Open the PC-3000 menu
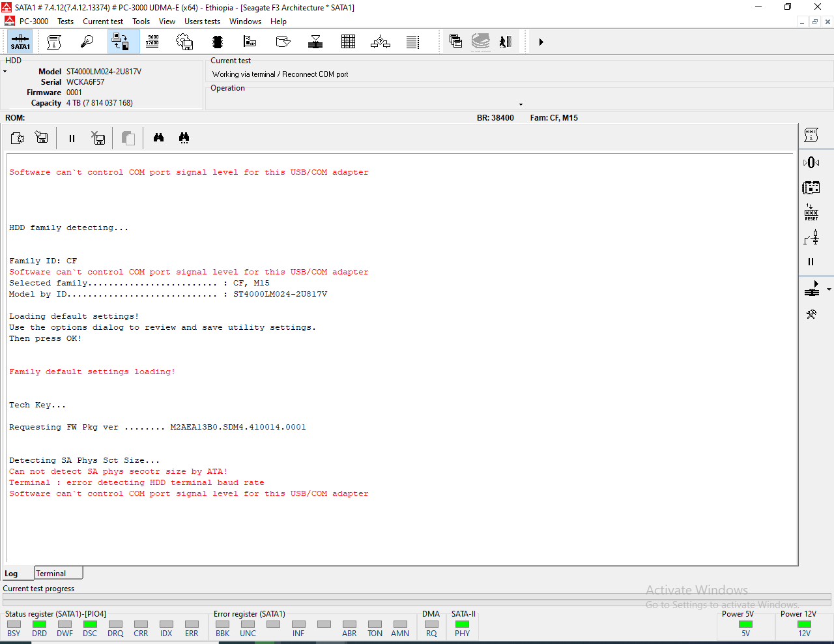 [34, 22]
